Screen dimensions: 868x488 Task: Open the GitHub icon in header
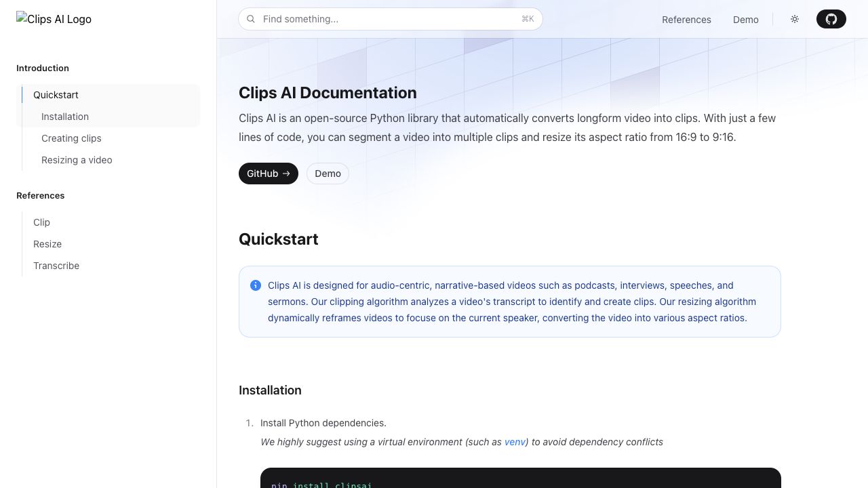tap(831, 19)
